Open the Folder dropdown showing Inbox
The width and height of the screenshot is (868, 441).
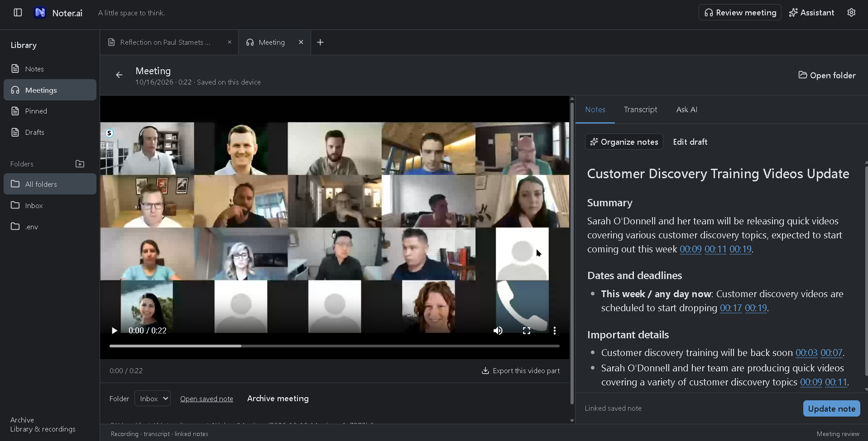click(x=153, y=398)
